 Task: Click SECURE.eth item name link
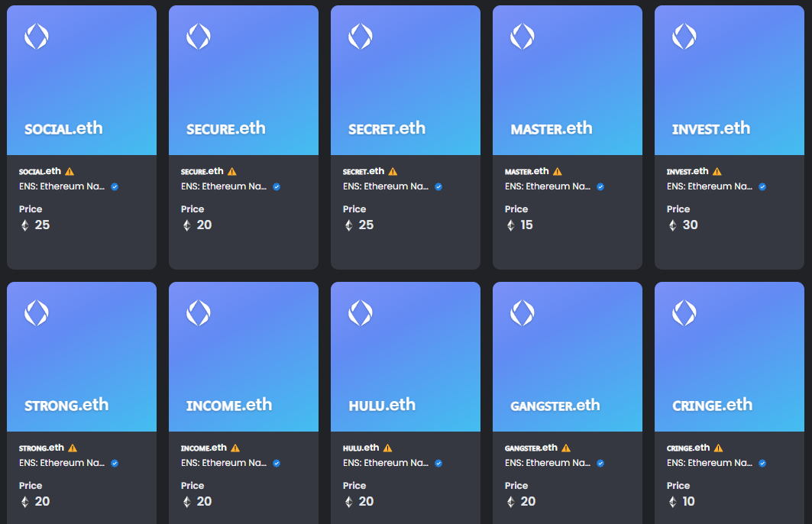202,171
